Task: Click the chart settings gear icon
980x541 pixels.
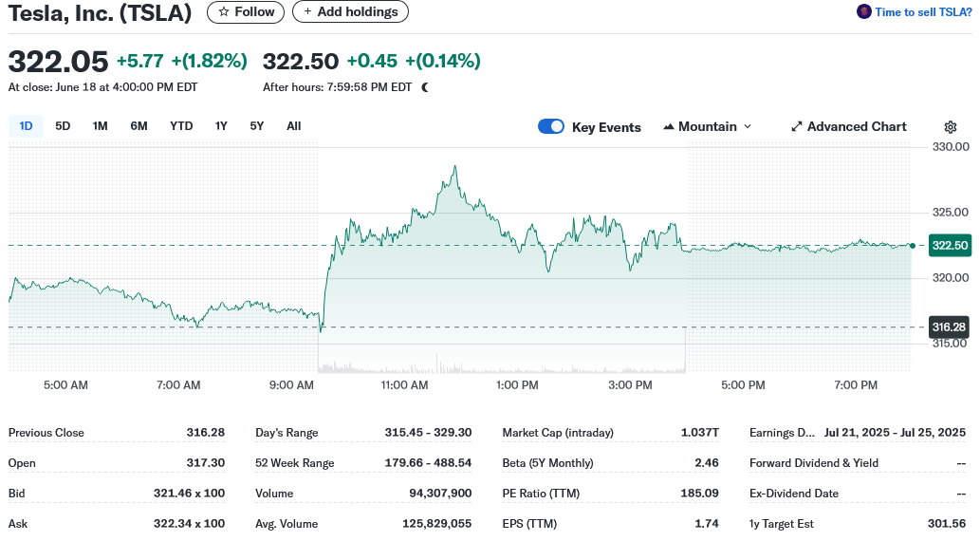Action: pyautogui.click(x=950, y=127)
